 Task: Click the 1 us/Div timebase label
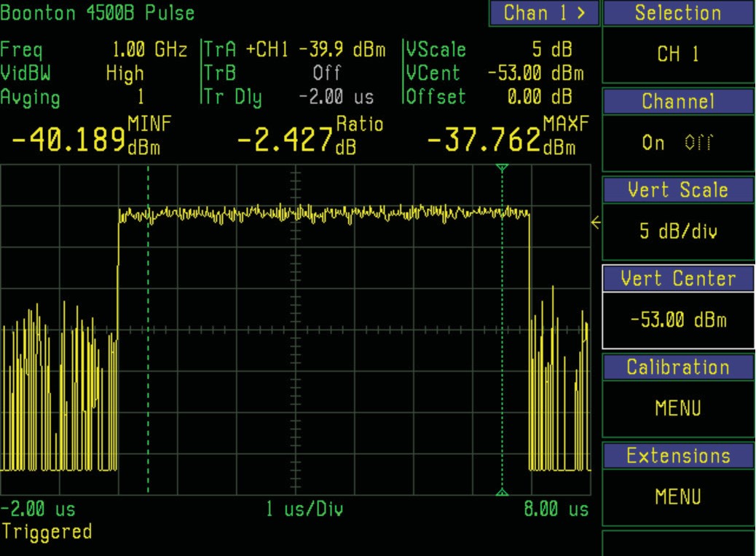point(304,509)
